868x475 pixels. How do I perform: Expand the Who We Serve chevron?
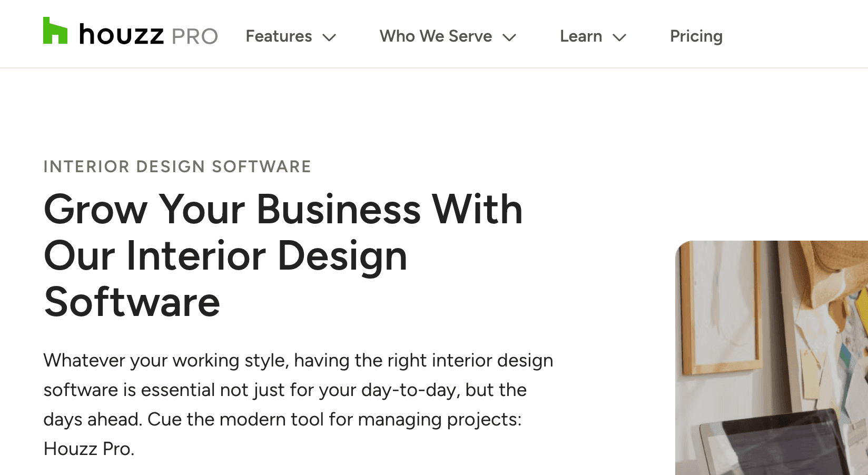coord(509,38)
